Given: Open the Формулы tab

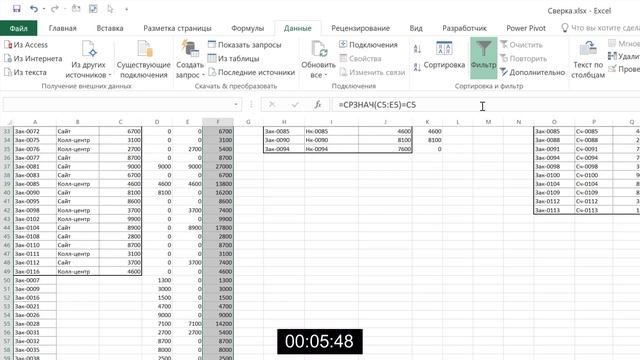Looking at the screenshot, I should click(247, 28).
